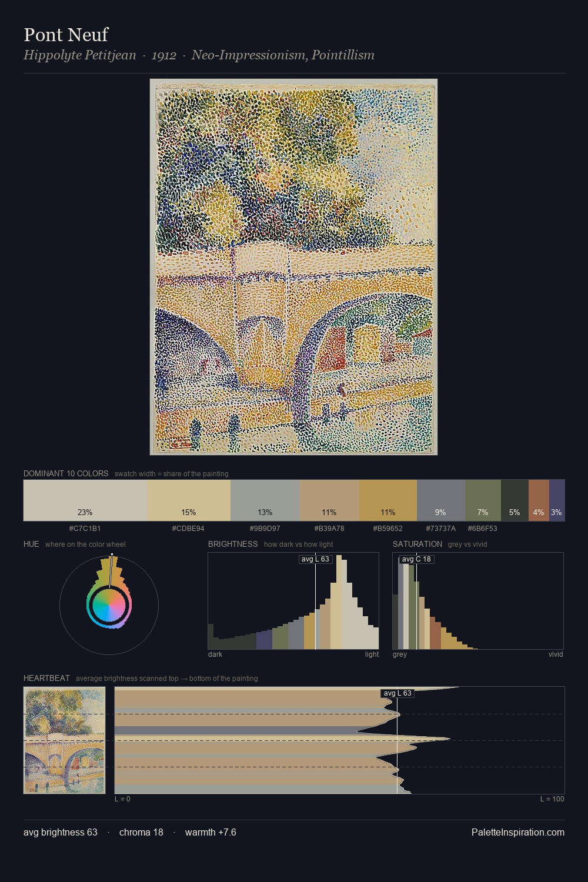This screenshot has height=882, width=588.
Task: Choose the 11% ochre swatch #B59652
Action: (388, 500)
